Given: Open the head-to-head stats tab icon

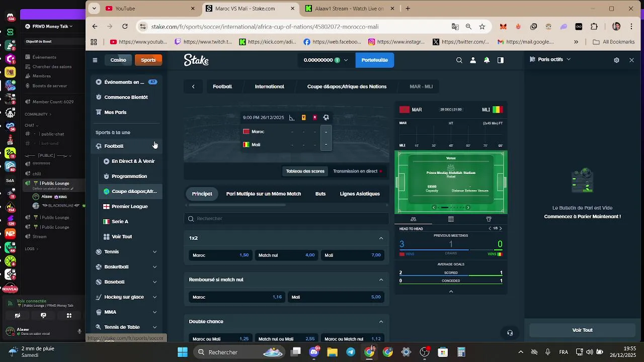Looking at the screenshot, I should 413,219.
